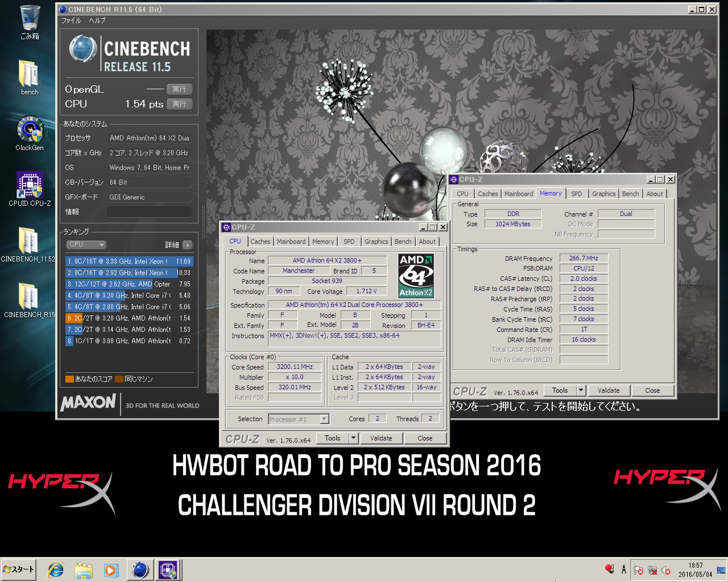Screen dimensions: 728x582
Task: Click AMD Athlon X2 logo in CPU-Z
Action: [x=416, y=276]
